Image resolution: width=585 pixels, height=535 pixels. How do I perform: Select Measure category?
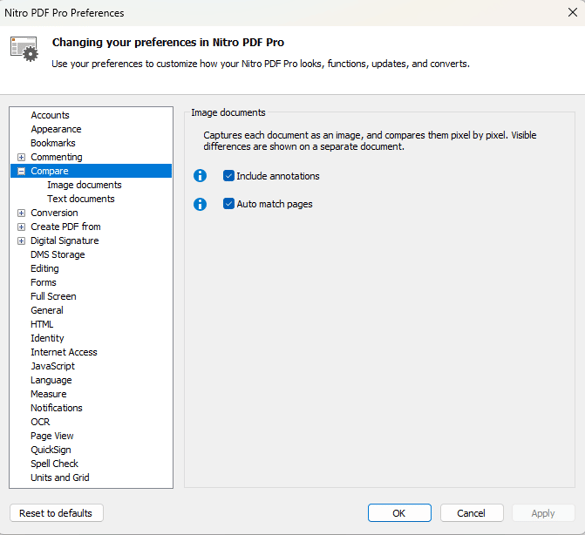(49, 394)
